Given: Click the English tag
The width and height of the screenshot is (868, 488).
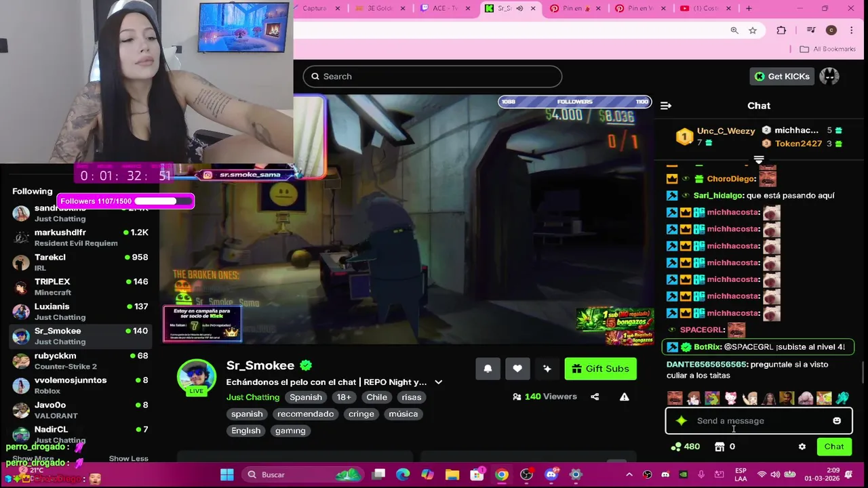Looking at the screenshot, I should coord(246,431).
